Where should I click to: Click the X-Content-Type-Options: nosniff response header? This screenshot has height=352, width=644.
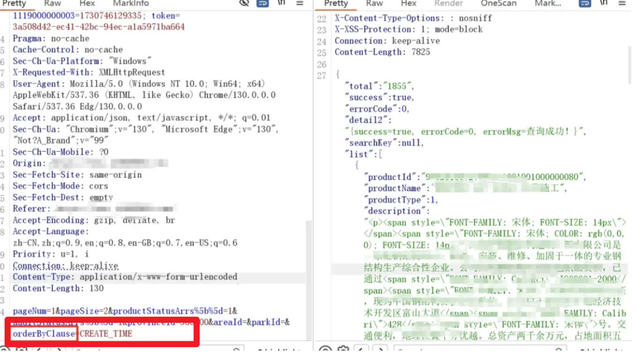point(414,18)
